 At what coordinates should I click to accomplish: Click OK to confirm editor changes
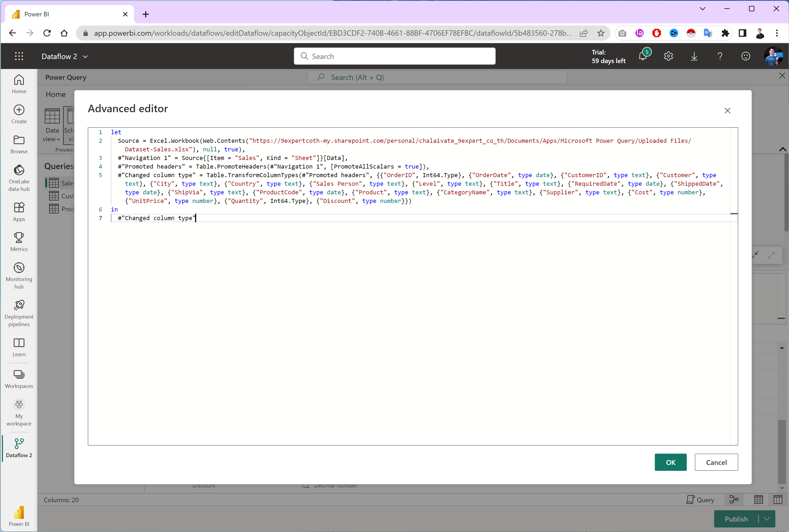click(670, 462)
